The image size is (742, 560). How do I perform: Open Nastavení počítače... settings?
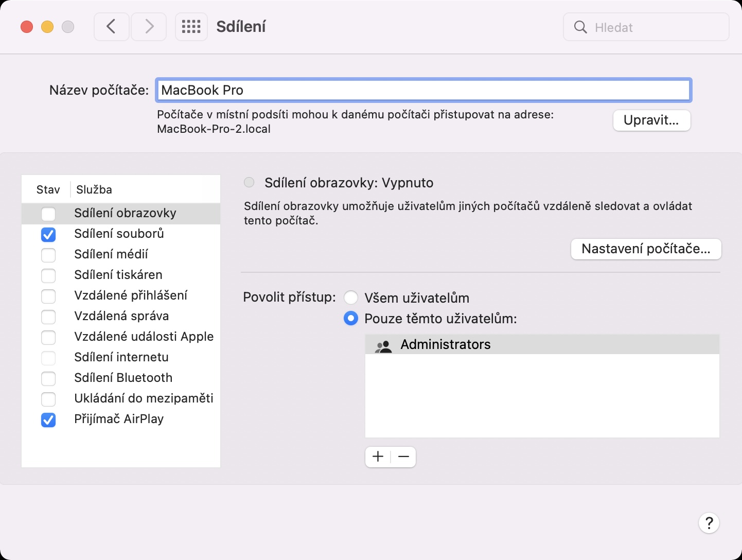(x=646, y=249)
